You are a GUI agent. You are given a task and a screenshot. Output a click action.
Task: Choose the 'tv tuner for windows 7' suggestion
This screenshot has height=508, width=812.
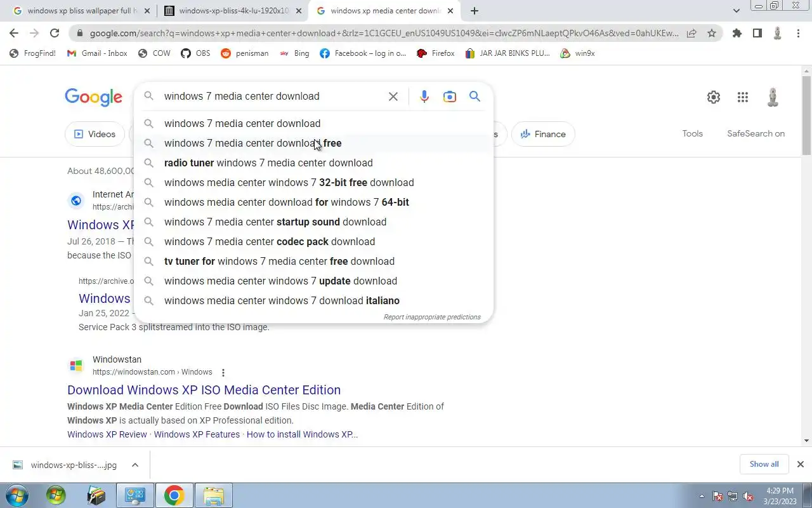(313, 261)
